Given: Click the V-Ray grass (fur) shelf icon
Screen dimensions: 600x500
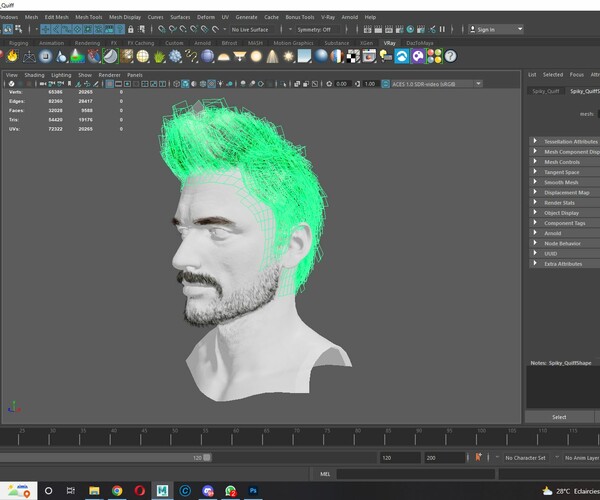Looking at the screenshot, I should (x=159, y=56).
